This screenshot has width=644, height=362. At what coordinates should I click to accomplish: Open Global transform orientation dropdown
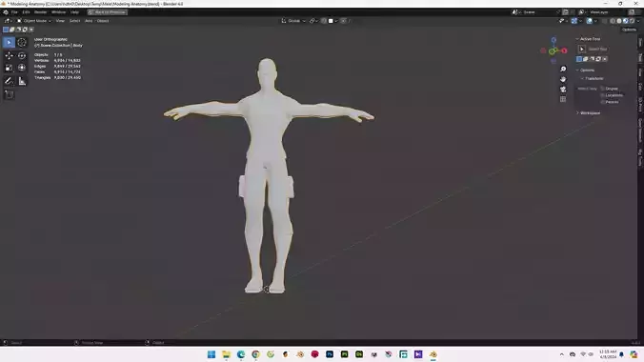click(293, 21)
